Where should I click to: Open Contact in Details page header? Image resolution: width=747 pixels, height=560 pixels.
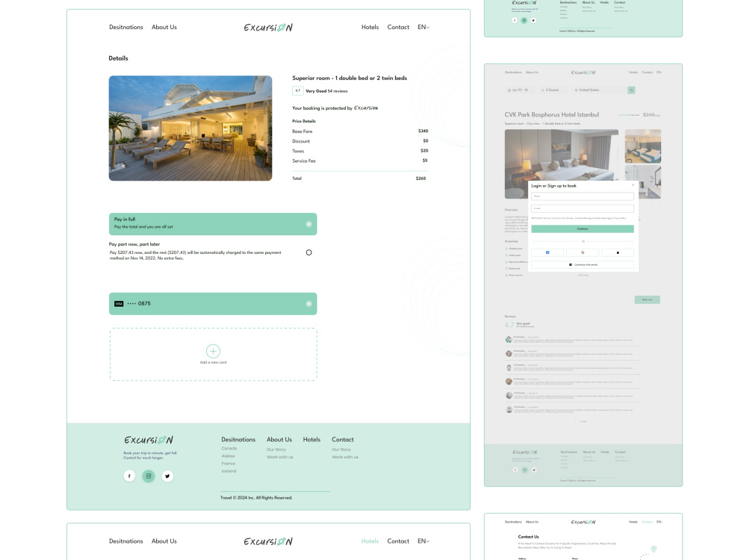click(x=398, y=27)
